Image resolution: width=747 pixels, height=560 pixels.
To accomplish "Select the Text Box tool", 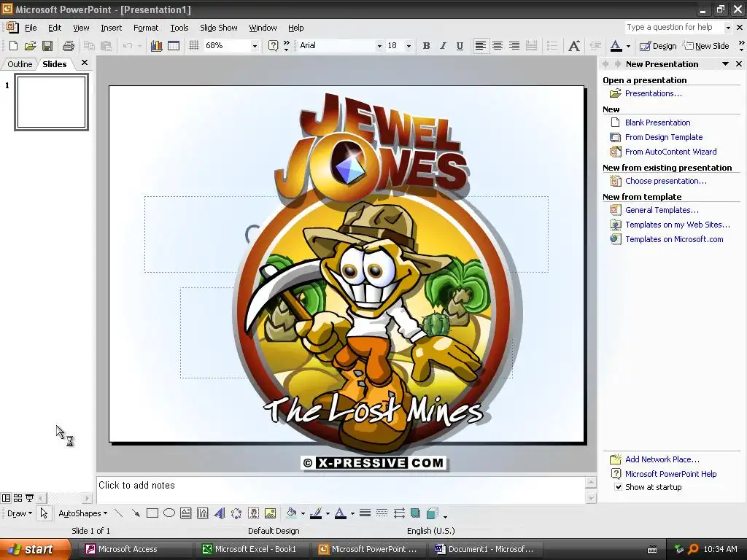I will click(x=186, y=513).
